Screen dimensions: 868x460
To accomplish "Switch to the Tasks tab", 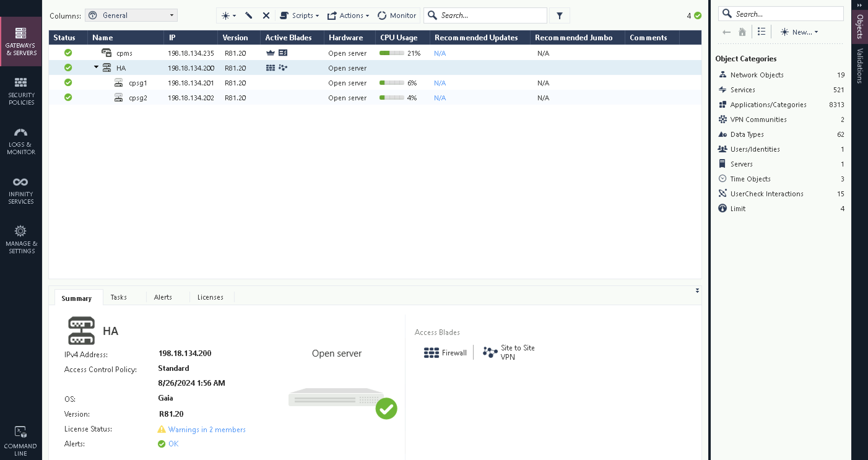I will pyautogui.click(x=119, y=297).
